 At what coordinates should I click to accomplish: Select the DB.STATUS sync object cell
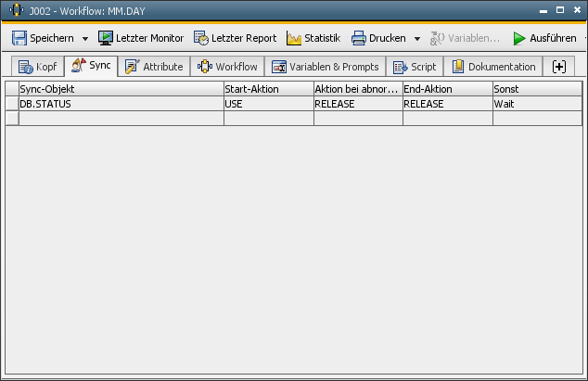point(121,104)
